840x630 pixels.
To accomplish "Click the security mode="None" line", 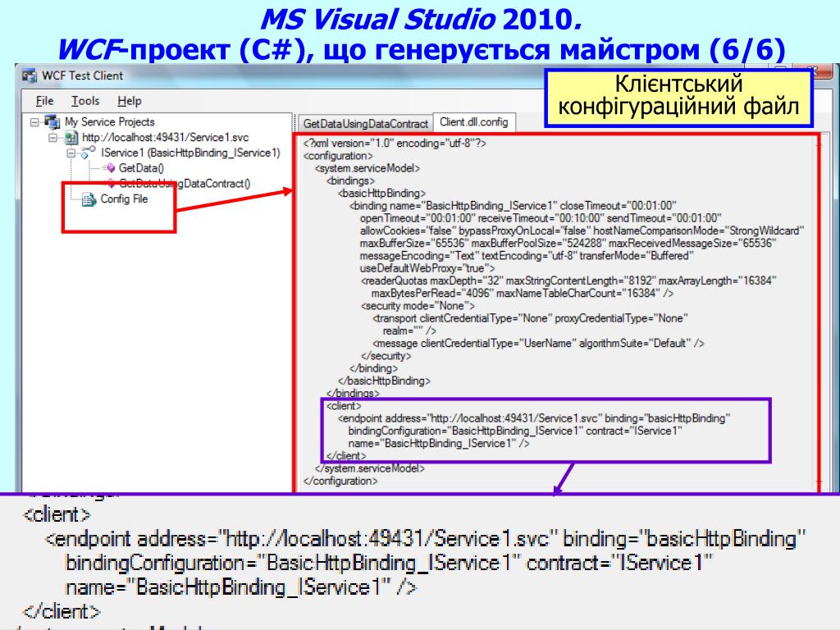I will (418, 306).
